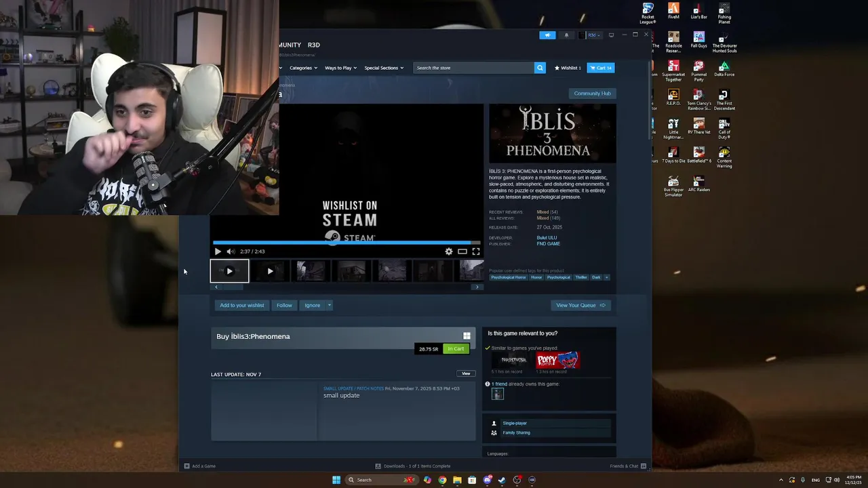Open the Battlefield 6 desktop icon
The image size is (868, 488).
tap(698, 155)
